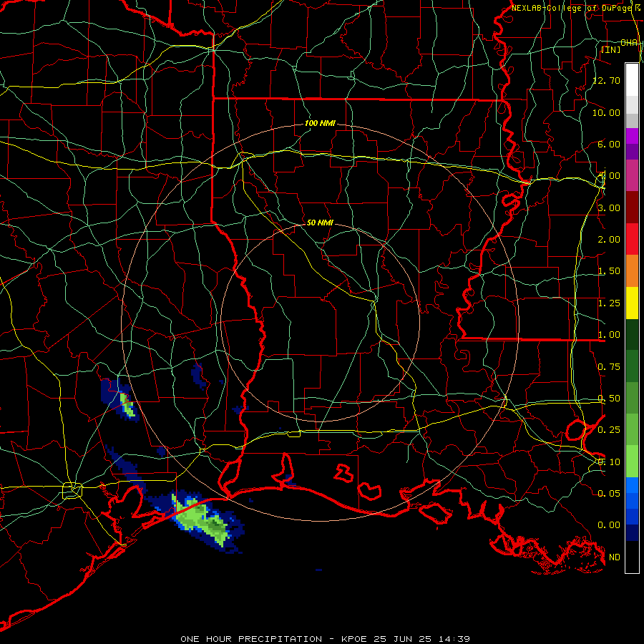The image size is (644, 644).
Task: Click the orange 1.50 legend swatch
Action: pyautogui.click(x=632, y=271)
